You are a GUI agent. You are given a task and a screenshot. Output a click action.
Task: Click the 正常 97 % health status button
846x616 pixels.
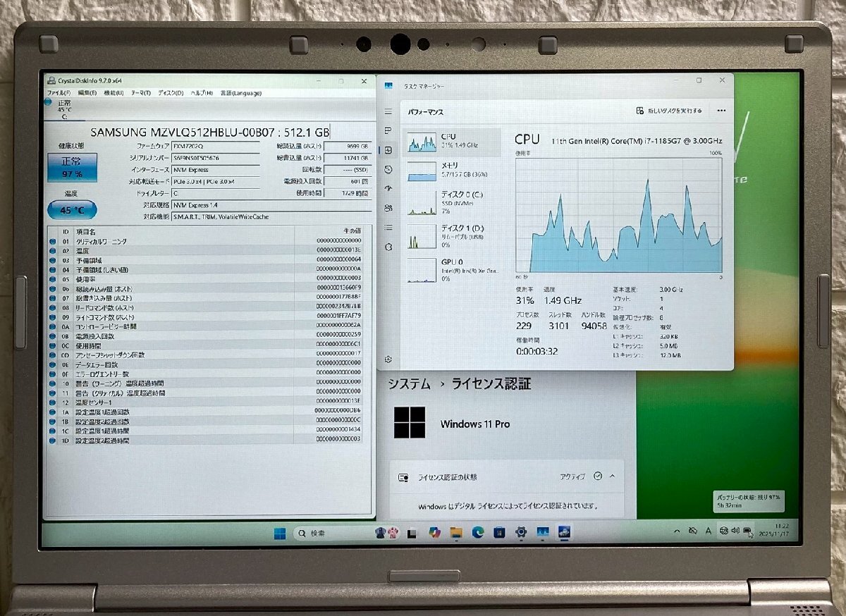coord(72,167)
